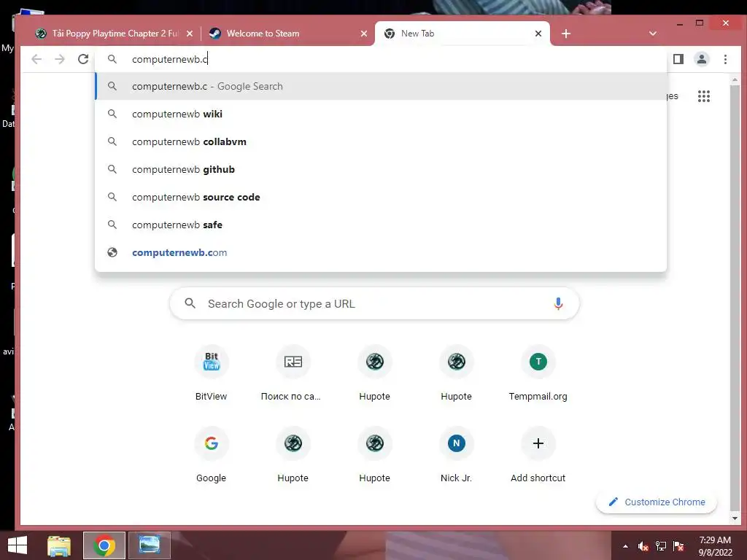
Task: Open a new tab with plus button
Action: 566,34
